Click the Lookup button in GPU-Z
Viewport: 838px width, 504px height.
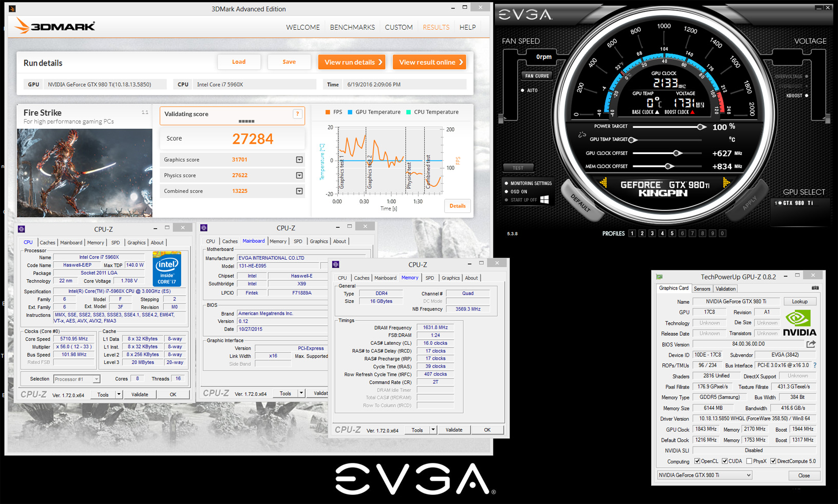(x=799, y=302)
